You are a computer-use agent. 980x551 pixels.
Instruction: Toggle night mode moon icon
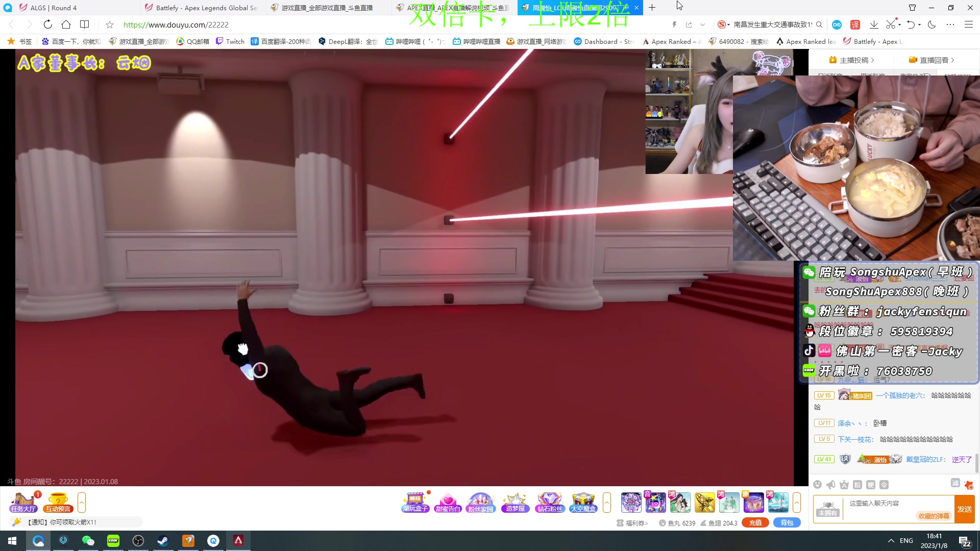(932, 24)
